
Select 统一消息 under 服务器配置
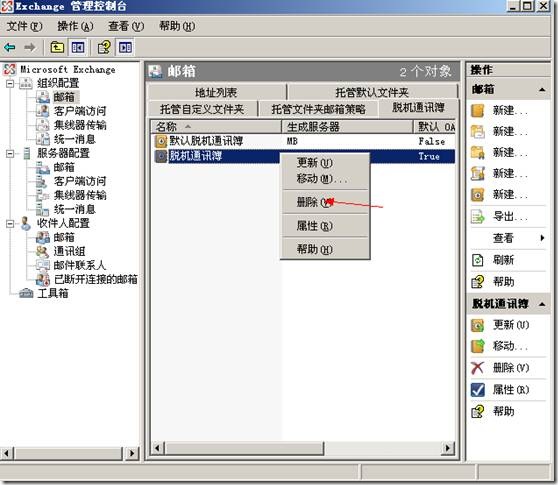click(74, 209)
